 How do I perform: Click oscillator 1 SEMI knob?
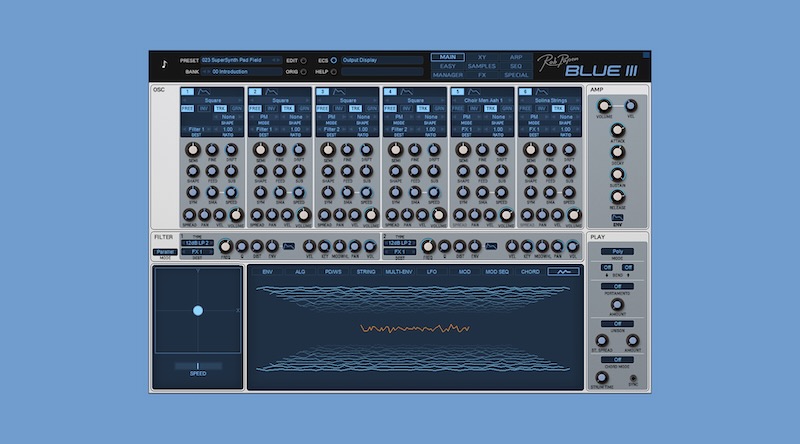(192, 150)
